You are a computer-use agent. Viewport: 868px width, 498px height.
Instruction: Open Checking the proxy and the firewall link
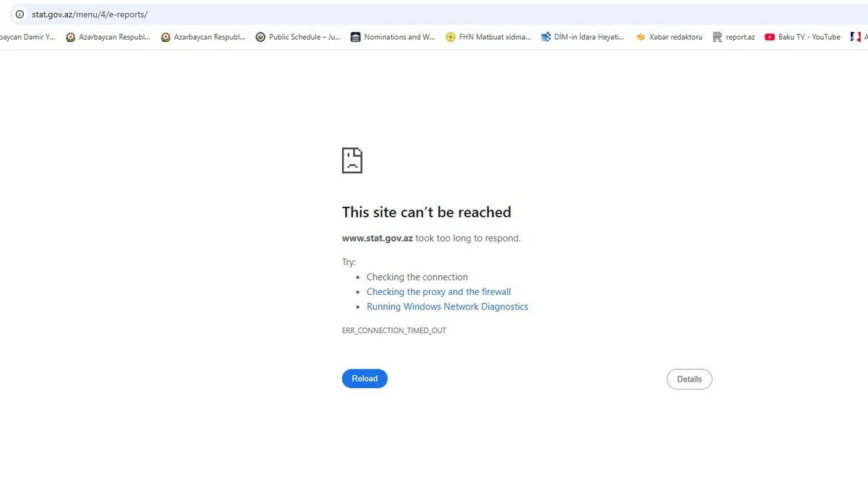coord(438,292)
